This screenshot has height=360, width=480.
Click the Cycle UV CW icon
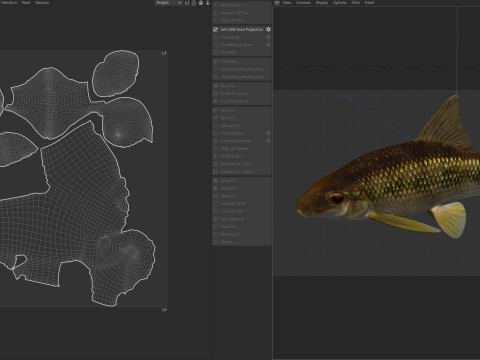point(215,211)
